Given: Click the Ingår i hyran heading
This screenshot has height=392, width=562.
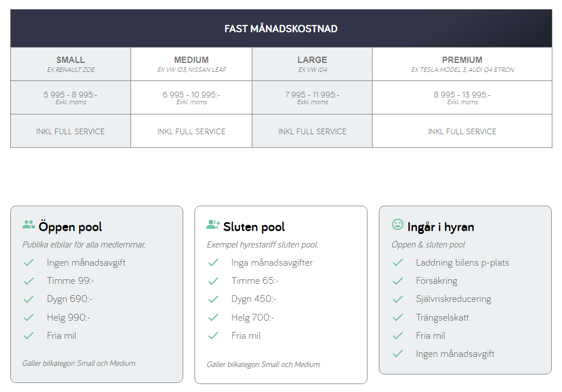Looking at the screenshot, I should pos(441,227).
